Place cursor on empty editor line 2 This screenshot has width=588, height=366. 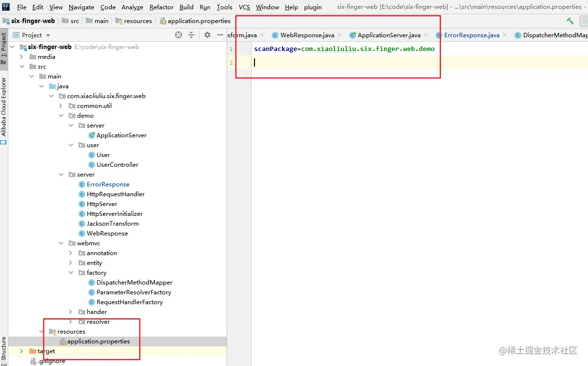(419, 63)
